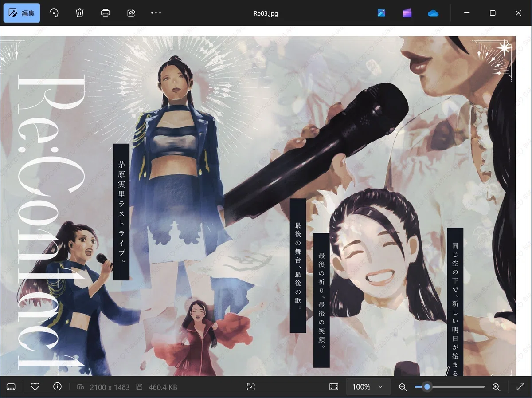
Task: Open the 100% zoom level dropdown
Action: point(368,387)
